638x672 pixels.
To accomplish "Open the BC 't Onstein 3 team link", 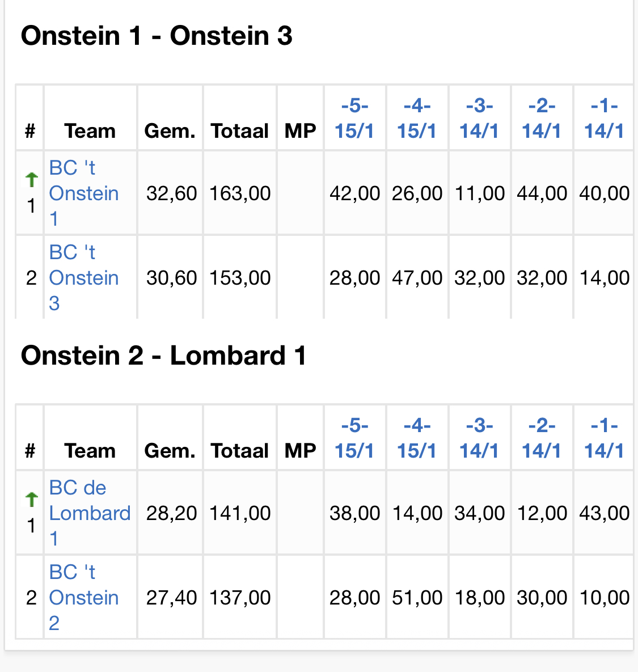I will pos(83,278).
